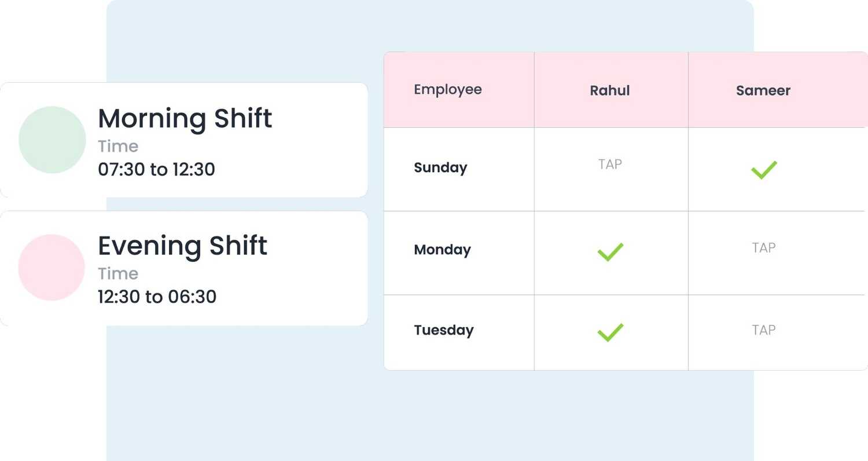
Task: Click the Employee header cell
Action: coord(447,90)
